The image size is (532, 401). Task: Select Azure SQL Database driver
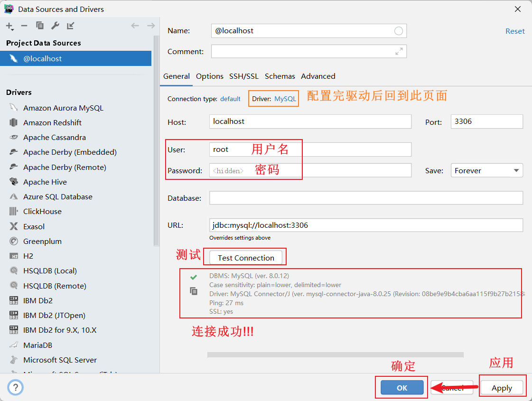(x=58, y=197)
